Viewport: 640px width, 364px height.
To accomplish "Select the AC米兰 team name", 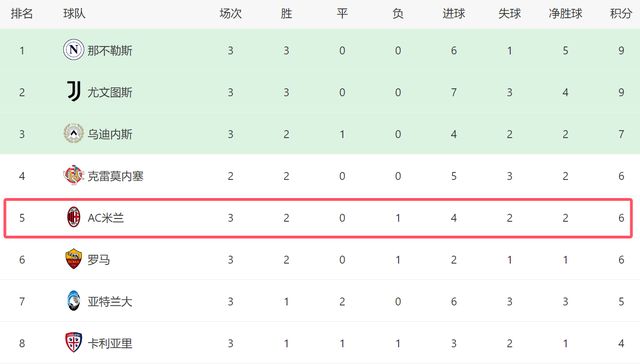I will point(106,218).
